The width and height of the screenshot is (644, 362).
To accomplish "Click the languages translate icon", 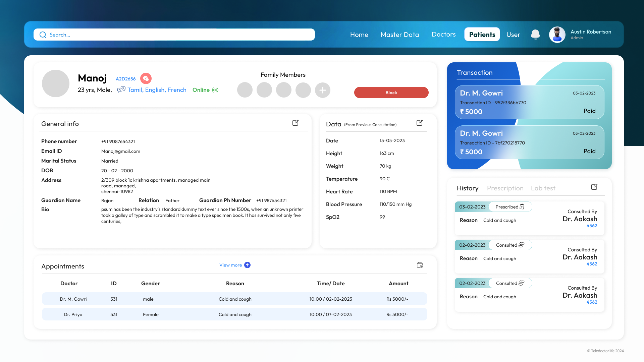I will pos(121,89).
